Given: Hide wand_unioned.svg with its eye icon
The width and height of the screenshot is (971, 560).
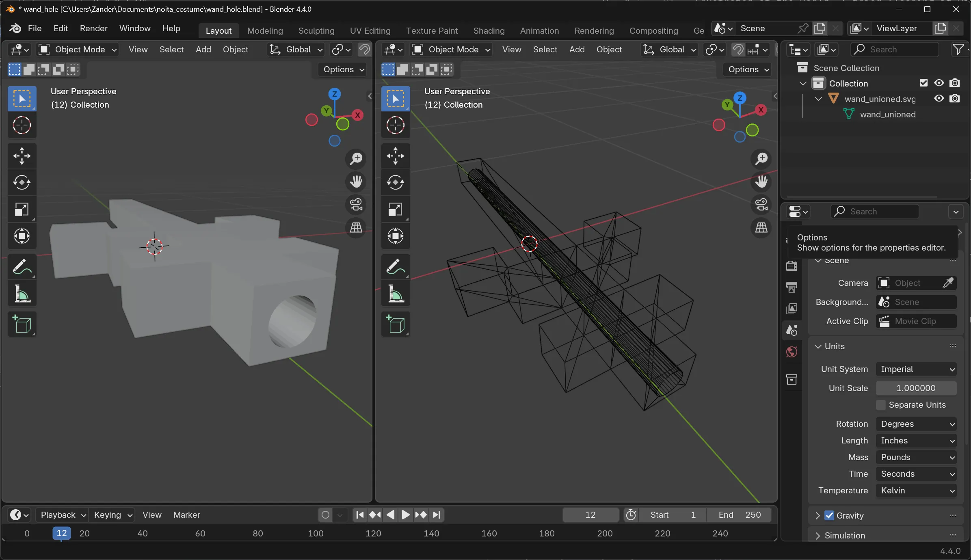Looking at the screenshot, I should (x=939, y=99).
